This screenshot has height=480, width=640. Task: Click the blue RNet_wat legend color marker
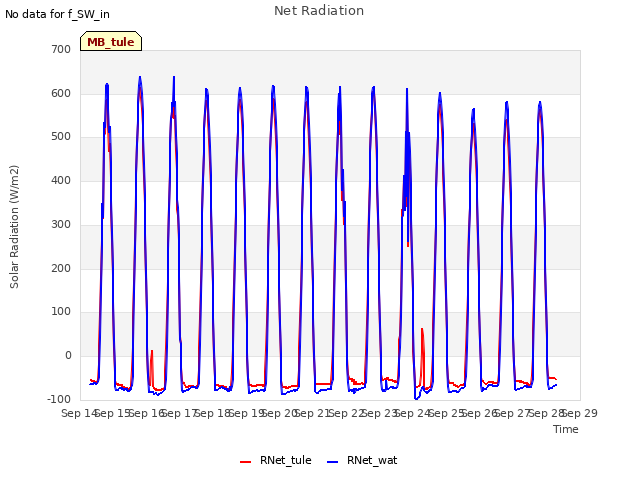click(x=333, y=462)
